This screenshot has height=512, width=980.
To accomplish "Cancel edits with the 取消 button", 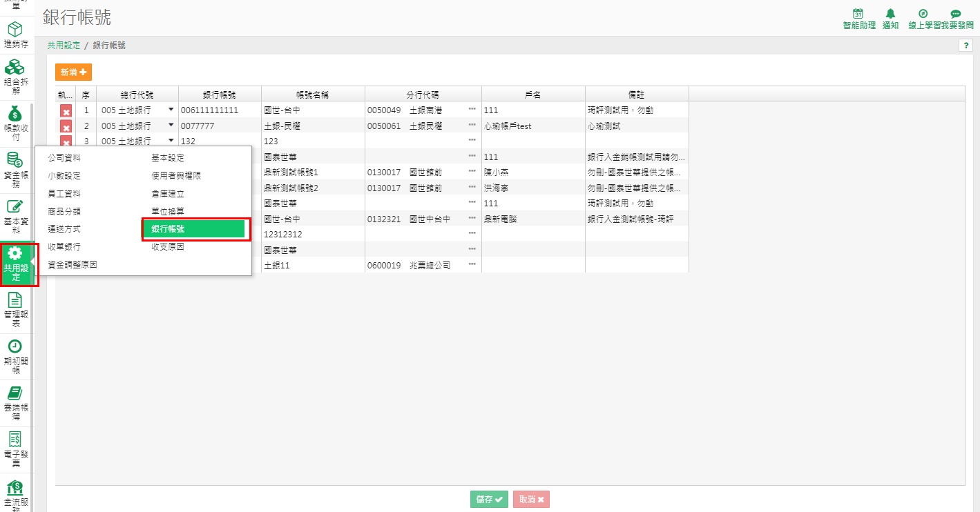I will click(x=531, y=500).
